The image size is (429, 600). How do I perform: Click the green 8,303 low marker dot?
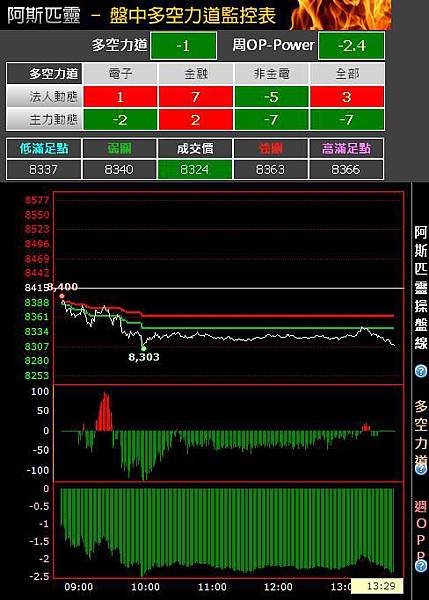tap(144, 348)
